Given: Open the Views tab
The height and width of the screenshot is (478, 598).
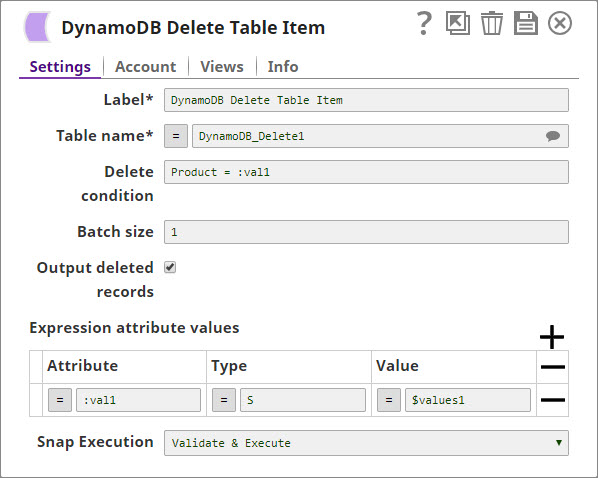Looking at the screenshot, I should click(x=222, y=67).
